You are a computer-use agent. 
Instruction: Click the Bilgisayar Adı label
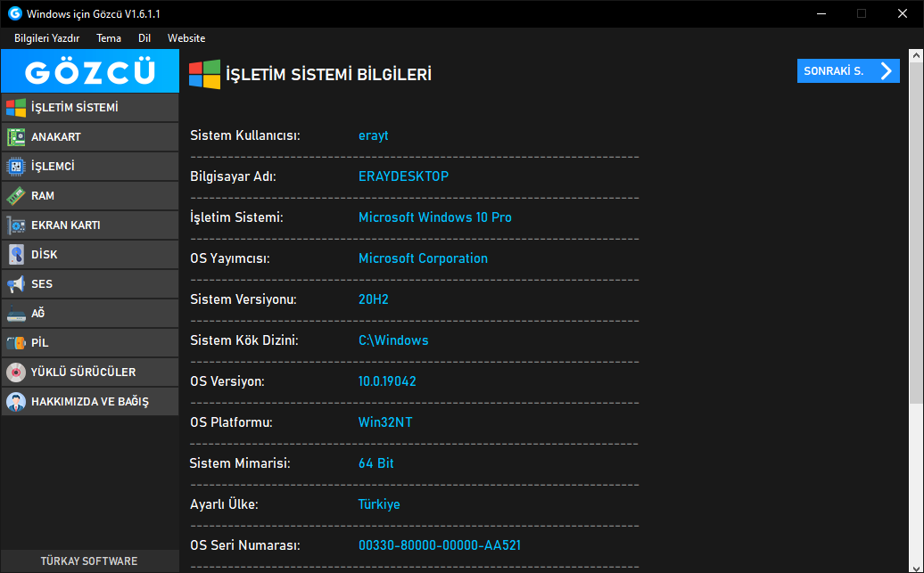pos(233,176)
